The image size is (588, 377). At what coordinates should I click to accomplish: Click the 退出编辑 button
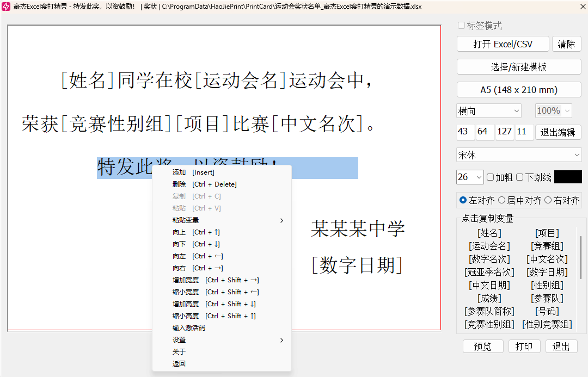(x=559, y=132)
